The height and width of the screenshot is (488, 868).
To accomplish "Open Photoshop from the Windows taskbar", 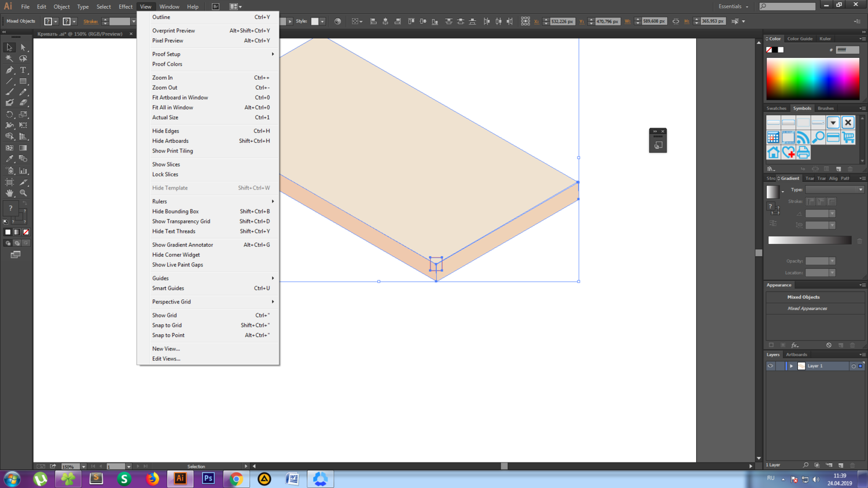I will pyautogui.click(x=208, y=479).
